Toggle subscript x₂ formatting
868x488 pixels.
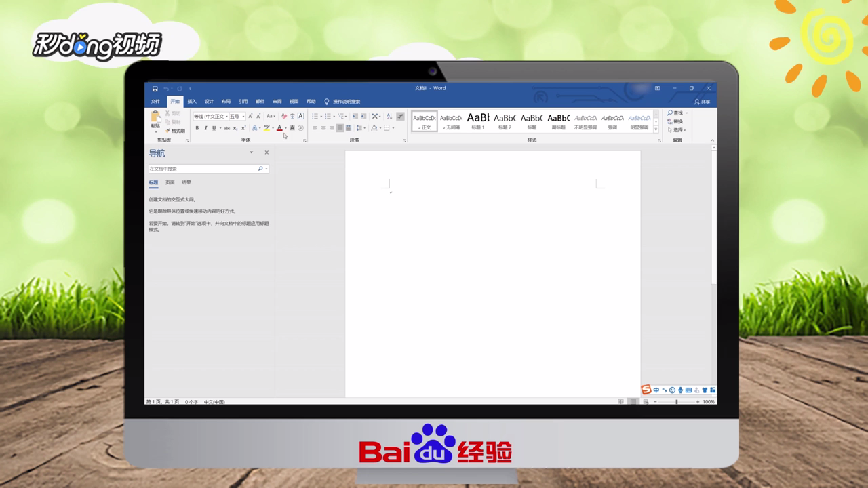(235, 128)
